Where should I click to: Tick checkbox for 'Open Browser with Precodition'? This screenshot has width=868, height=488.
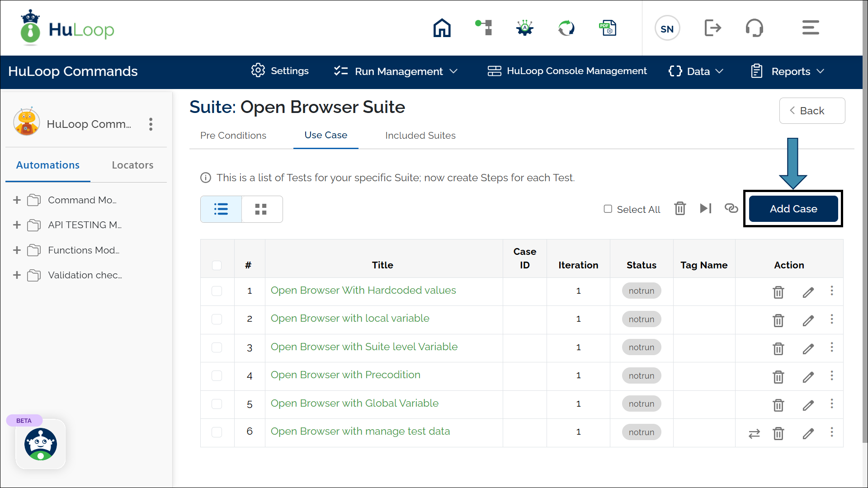pos(217,375)
